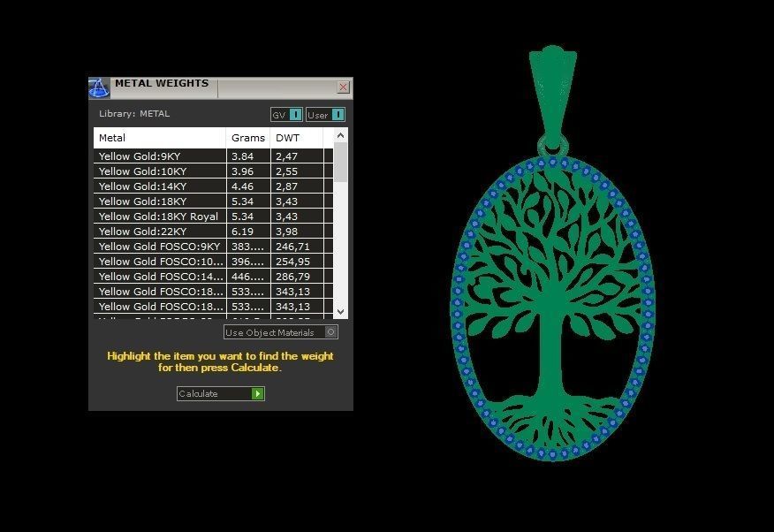Select the Yellow Gold:9KY row

tap(213, 156)
